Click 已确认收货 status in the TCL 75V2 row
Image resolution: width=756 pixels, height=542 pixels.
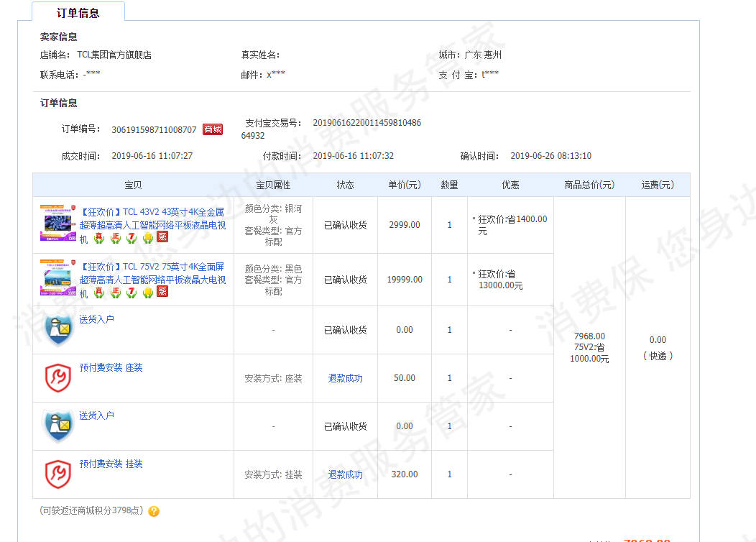point(345,280)
